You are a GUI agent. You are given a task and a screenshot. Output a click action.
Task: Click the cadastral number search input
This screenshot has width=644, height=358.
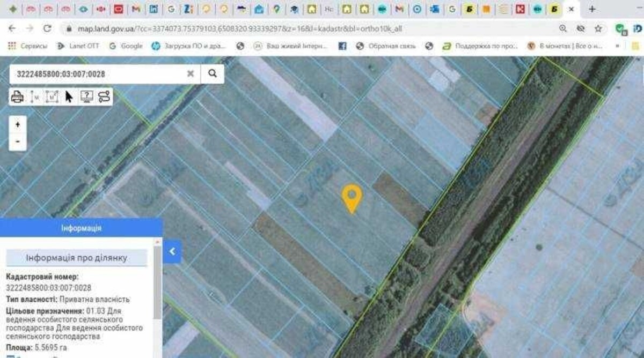point(97,74)
